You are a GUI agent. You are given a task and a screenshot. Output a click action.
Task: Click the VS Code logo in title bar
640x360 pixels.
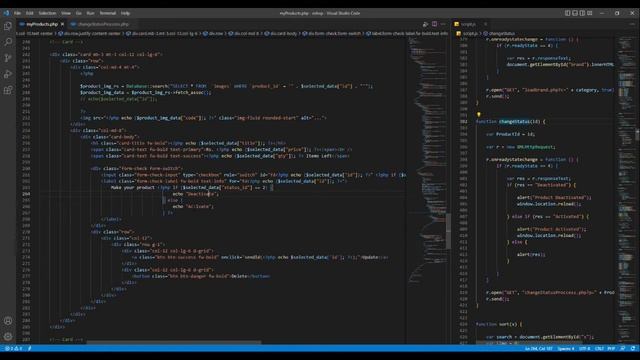(6, 13)
